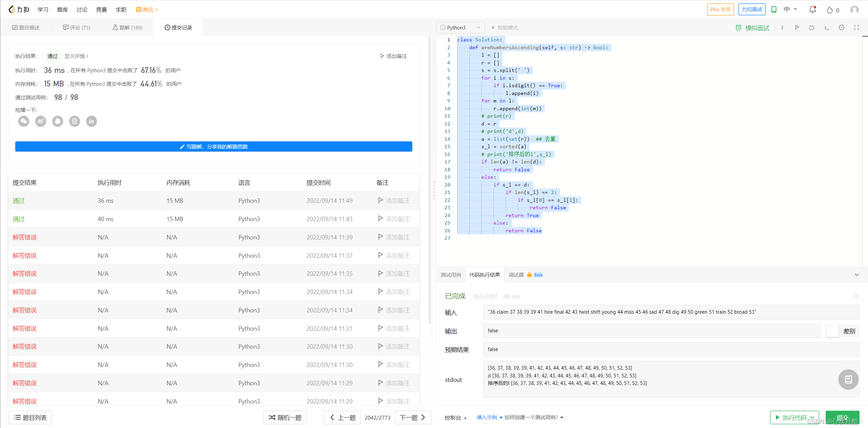Click the streak flame icon
Screen dimensions: 868x428
pyautogui.click(x=830, y=10)
